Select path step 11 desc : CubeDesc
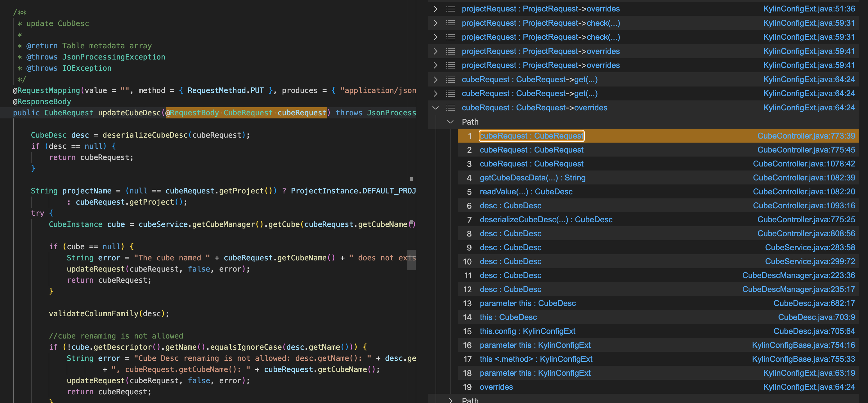Image resolution: width=868 pixels, height=403 pixels. [x=511, y=275]
